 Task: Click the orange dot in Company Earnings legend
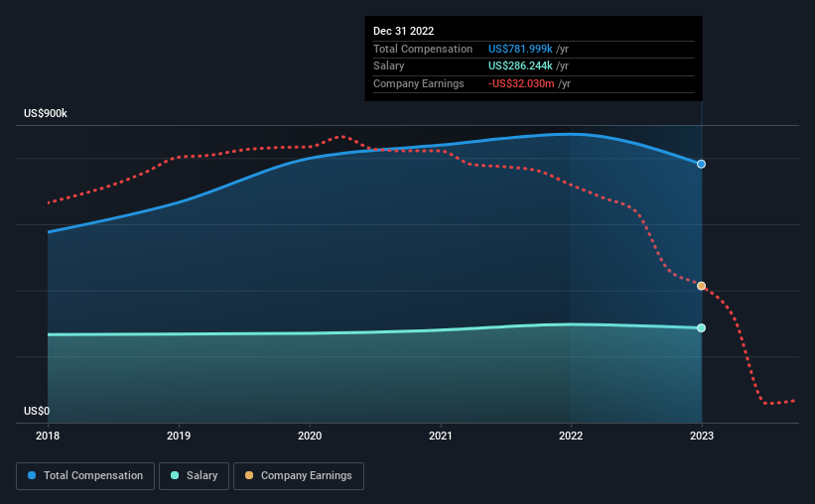coord(249,475)
